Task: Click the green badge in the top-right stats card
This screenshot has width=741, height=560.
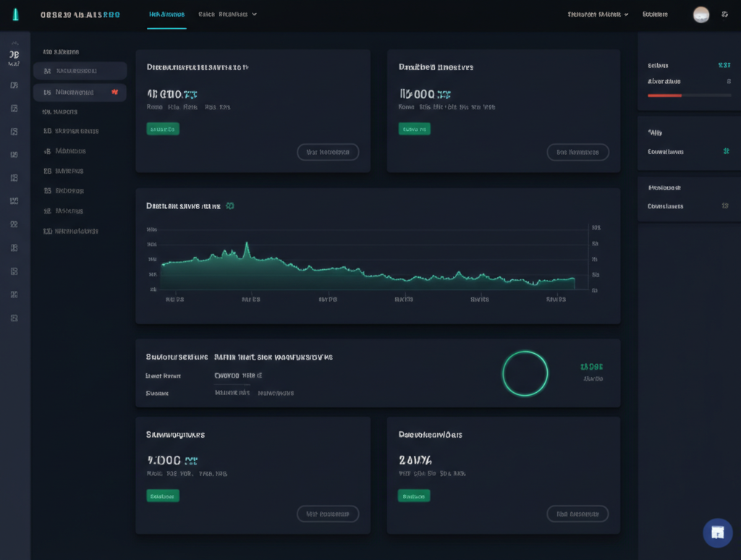Action: pyautogui.click(x=414, y=129)
